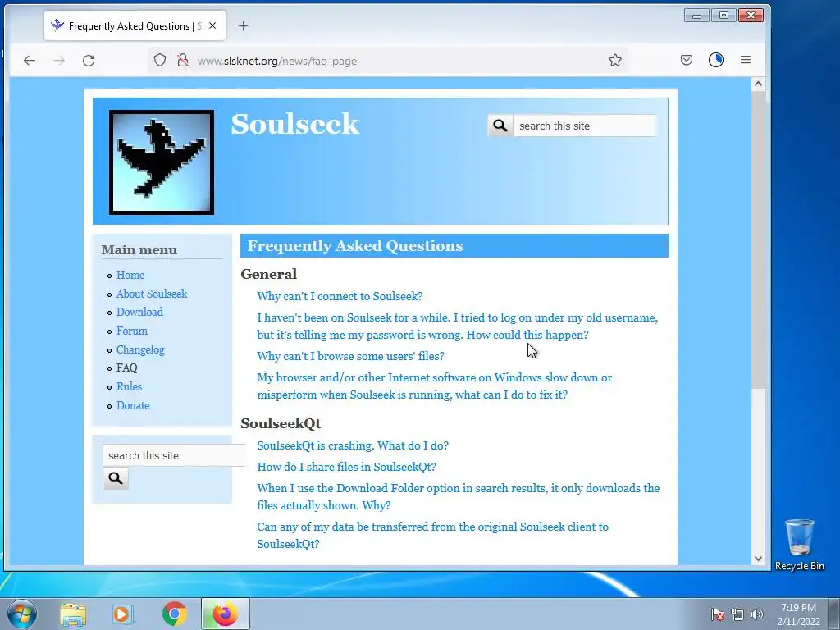Open the Recycle Bin desktop icon
This screenshot has width=840, height=630.
(799, 545)
